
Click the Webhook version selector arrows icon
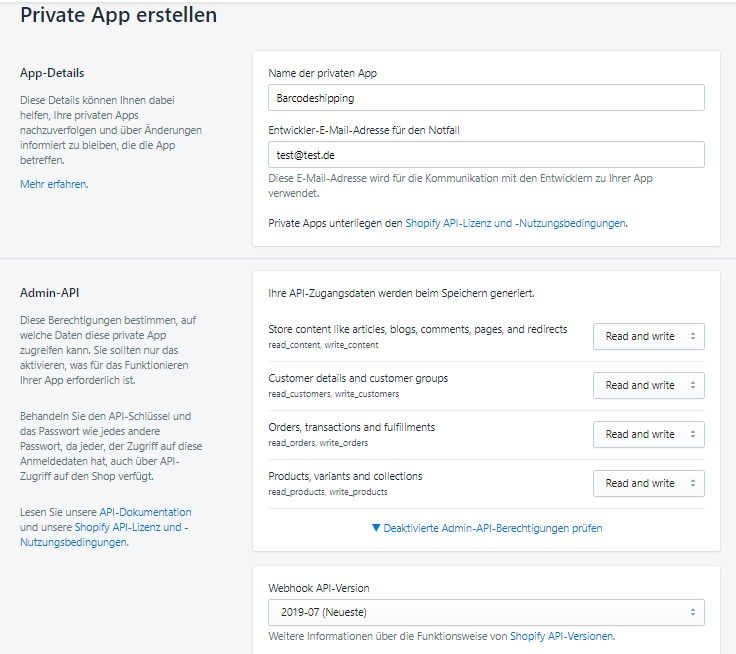[693, 612]
